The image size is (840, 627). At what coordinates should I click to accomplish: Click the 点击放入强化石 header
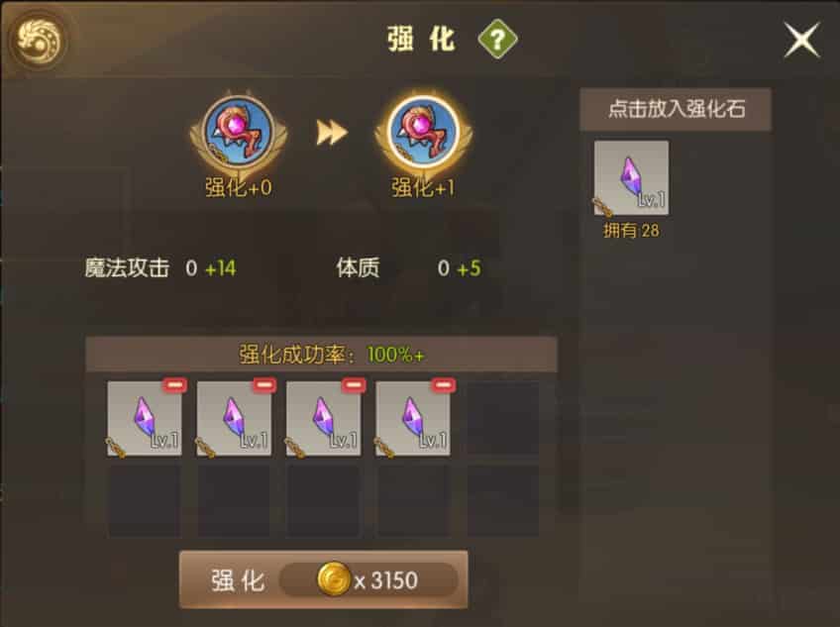pos(677,109)
